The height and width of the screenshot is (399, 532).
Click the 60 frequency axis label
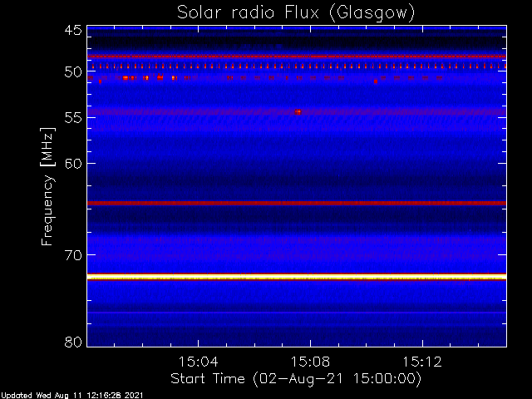coord(73,164)
